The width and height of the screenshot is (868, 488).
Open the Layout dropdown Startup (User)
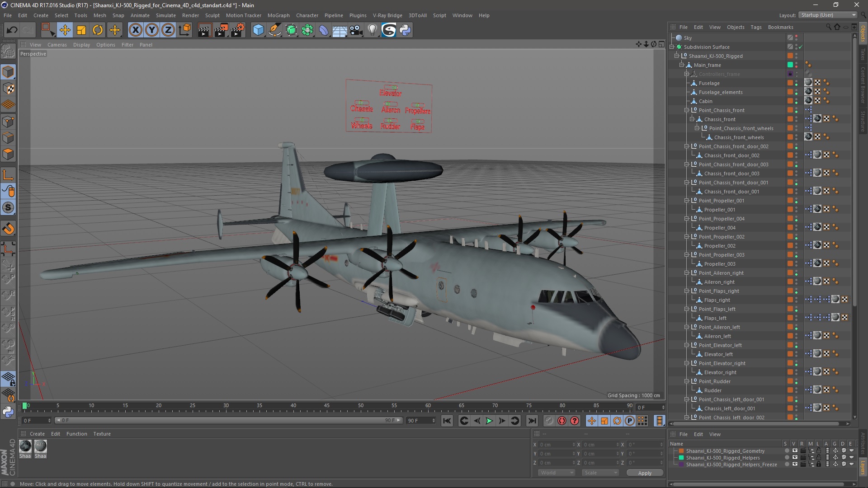tap(828, 15)
